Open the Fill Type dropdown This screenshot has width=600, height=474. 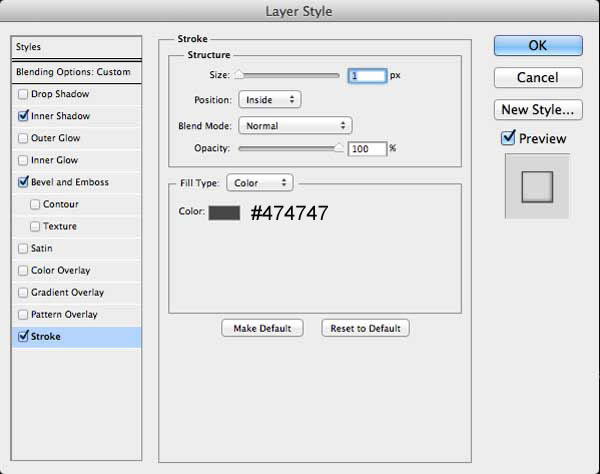tap(260, 183)
